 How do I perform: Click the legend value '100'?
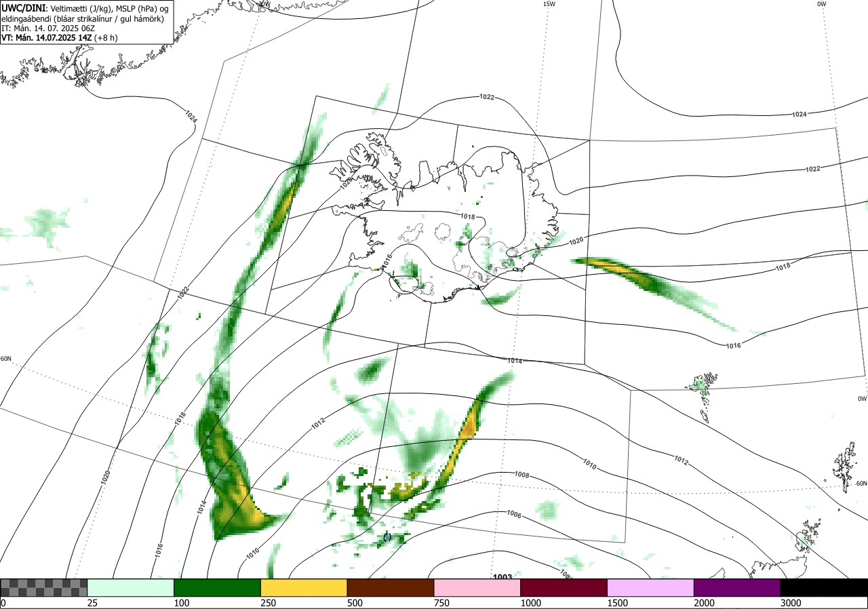(x=181, y=603)
